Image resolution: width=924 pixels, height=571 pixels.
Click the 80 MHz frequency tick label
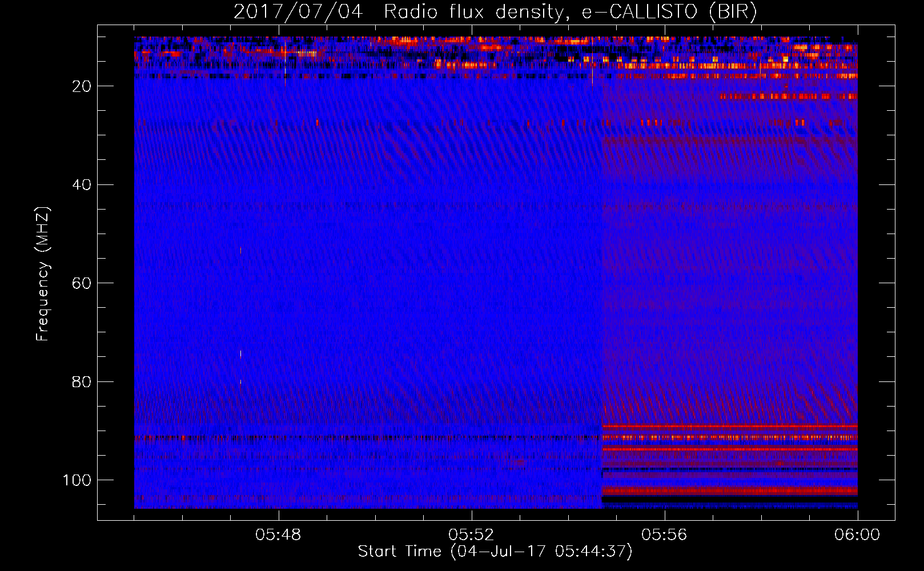pyautogui.click(x=82, y=381)
